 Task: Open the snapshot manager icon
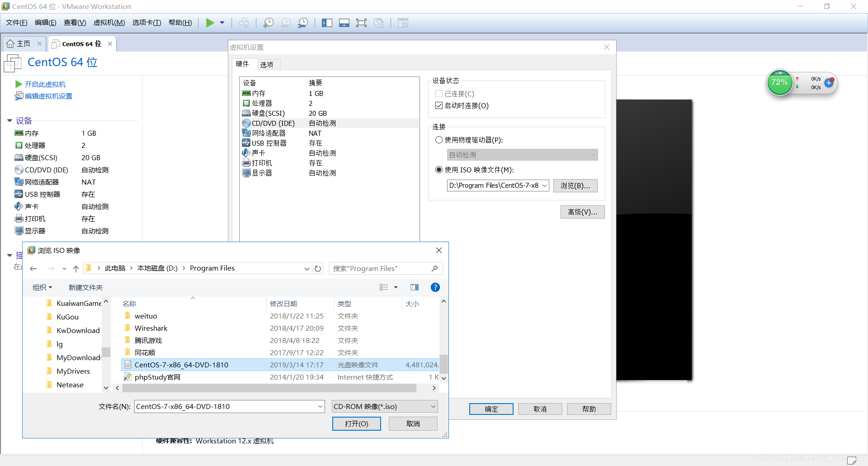point(303,23)
